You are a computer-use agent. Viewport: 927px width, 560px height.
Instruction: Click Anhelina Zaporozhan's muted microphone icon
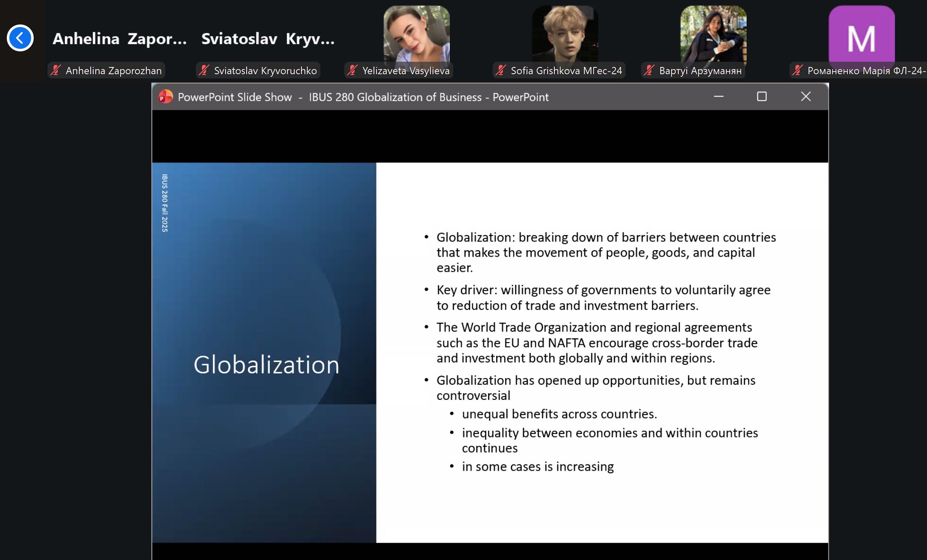click(x=56, y=70)
